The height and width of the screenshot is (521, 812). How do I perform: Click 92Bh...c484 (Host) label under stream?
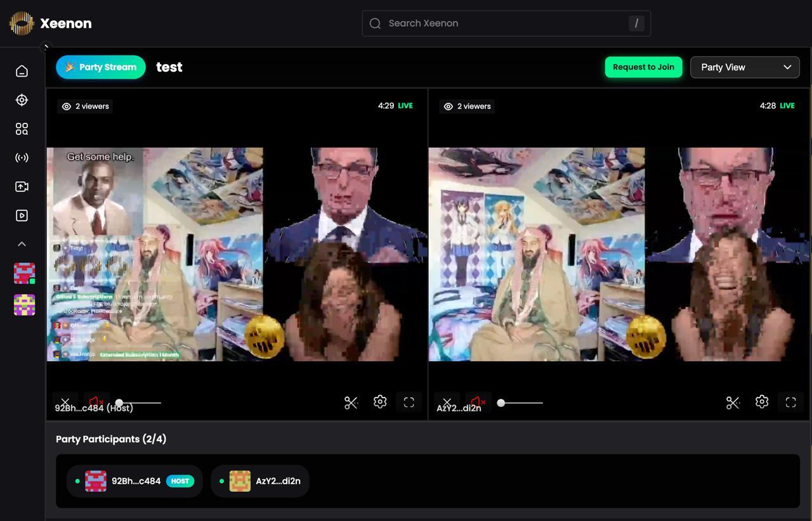pyautogui.click(x=94, y=408)
